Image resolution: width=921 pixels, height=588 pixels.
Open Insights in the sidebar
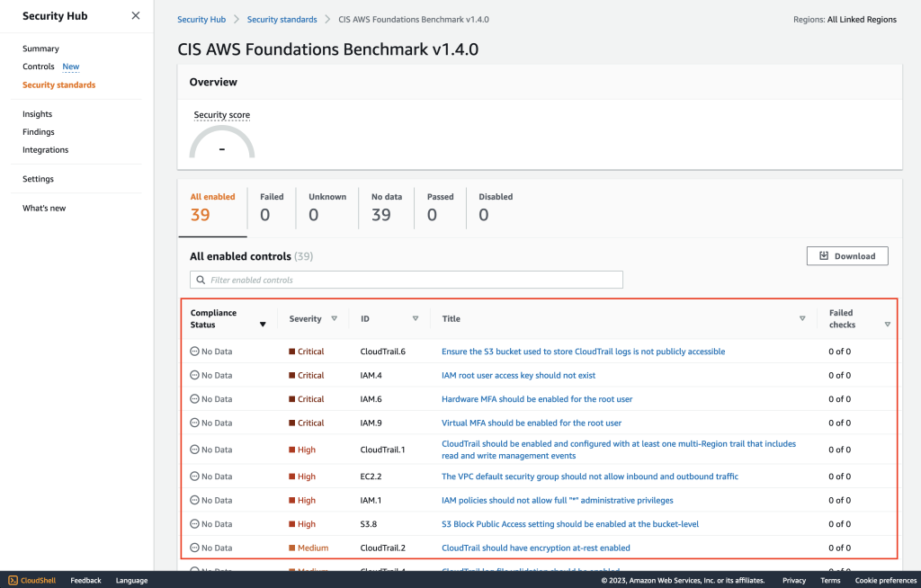pos(37,114)
